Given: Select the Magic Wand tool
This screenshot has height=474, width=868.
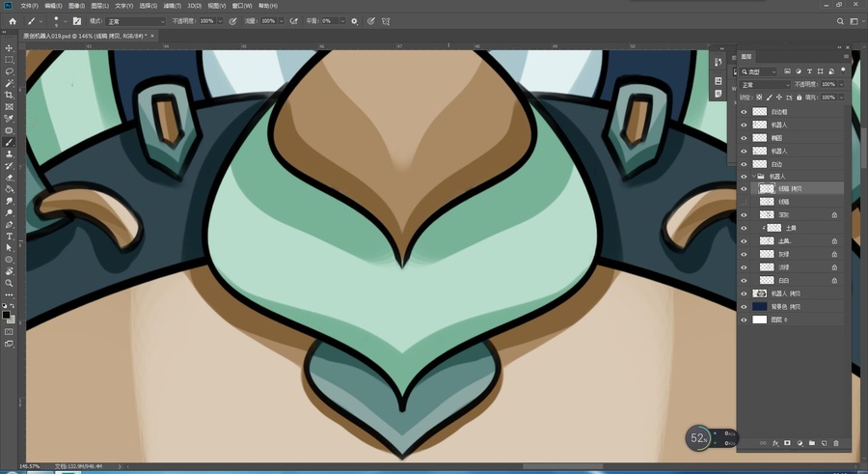Looking at the screenshot, I should pos(9,83).
